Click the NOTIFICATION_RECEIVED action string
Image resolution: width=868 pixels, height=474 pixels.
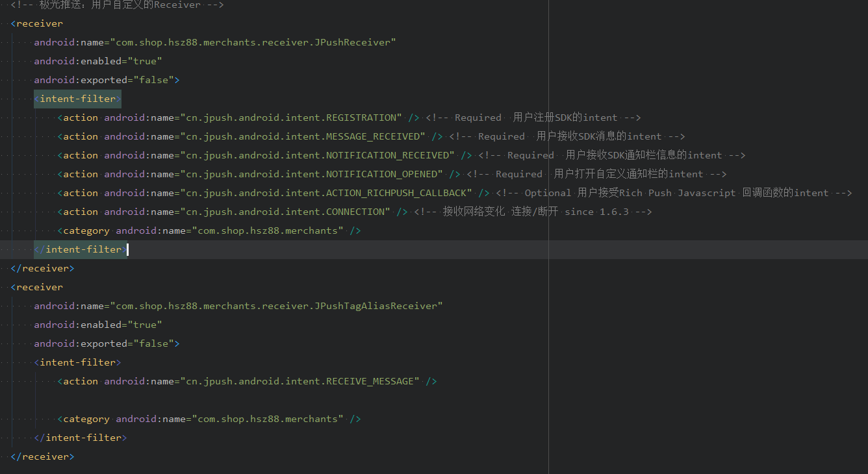317,155
